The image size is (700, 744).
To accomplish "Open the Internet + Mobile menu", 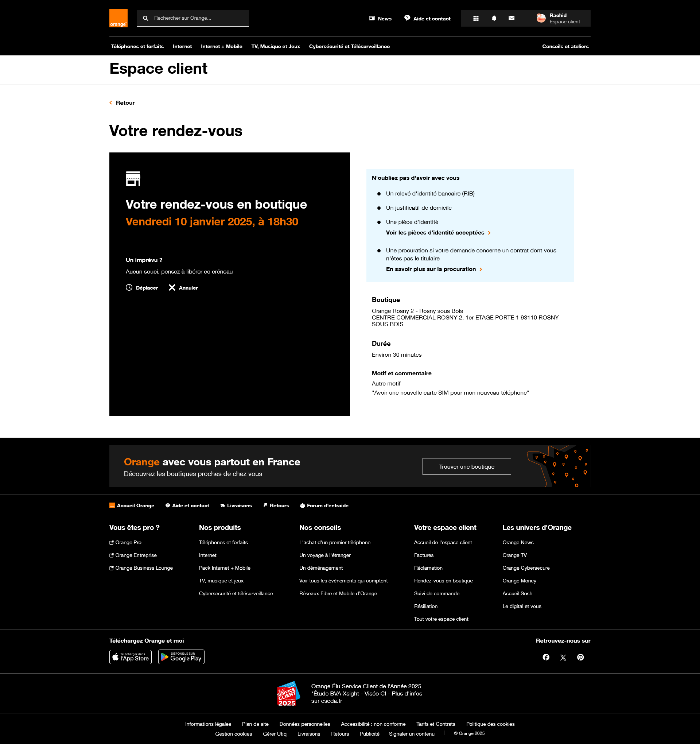I will 222,46.
